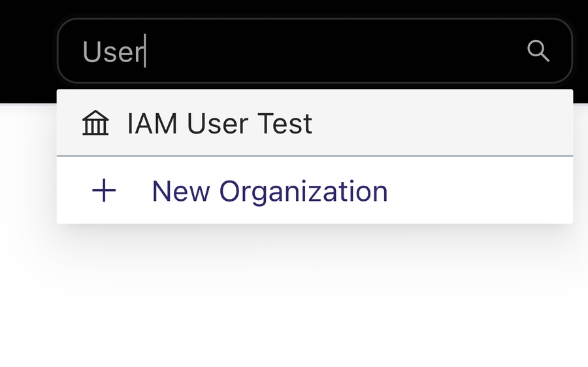Select the organization institution icon
This screenshot has width=588, height=367.
point(95,123)
